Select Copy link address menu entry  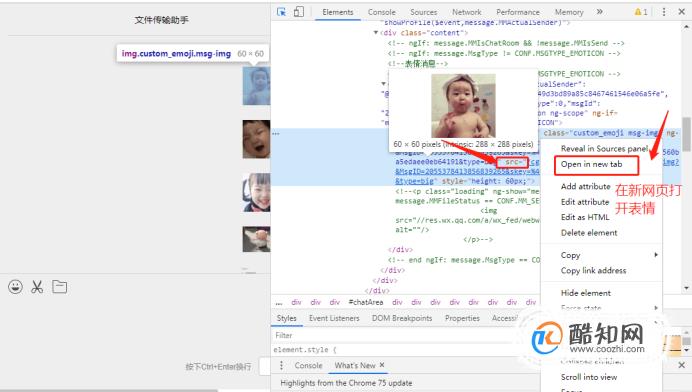(593, 271)
